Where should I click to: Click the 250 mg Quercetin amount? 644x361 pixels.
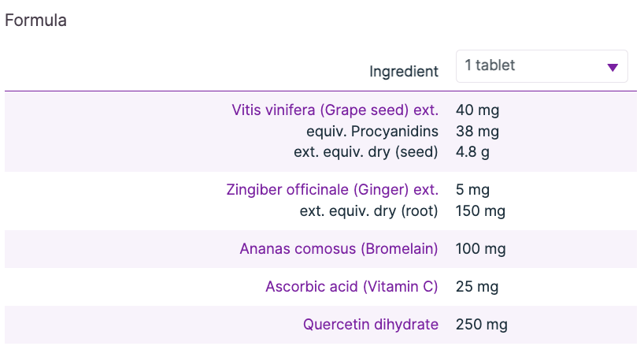click(x=481, y=324)
